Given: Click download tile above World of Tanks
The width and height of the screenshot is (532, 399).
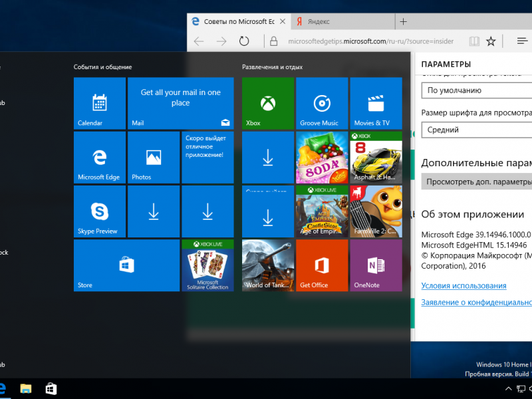Looking at the screenshot, I should [268, 211].
